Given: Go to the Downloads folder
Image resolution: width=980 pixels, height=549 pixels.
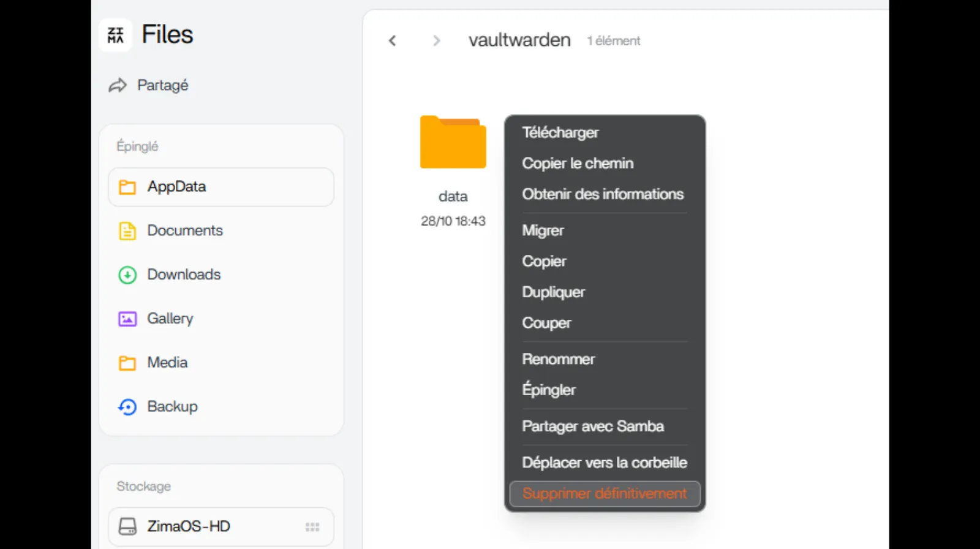Looking at the screenshot, I should [x=183, y=275].
